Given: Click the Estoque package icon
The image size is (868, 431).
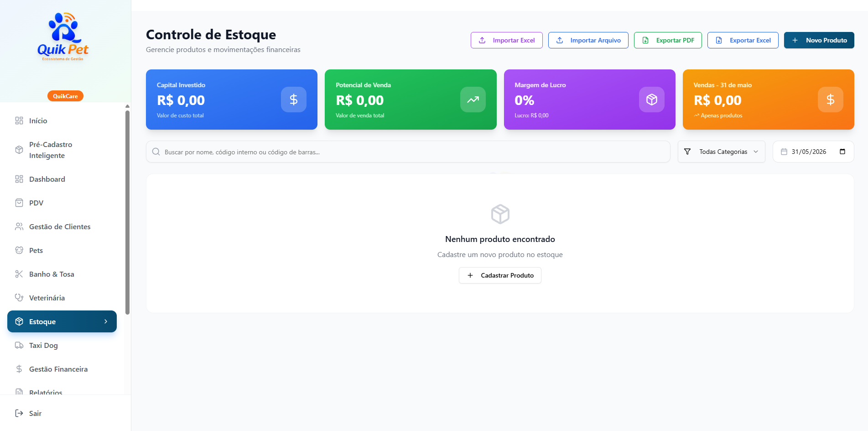Looking at the screenshot, I should click(x=19, y=321).
